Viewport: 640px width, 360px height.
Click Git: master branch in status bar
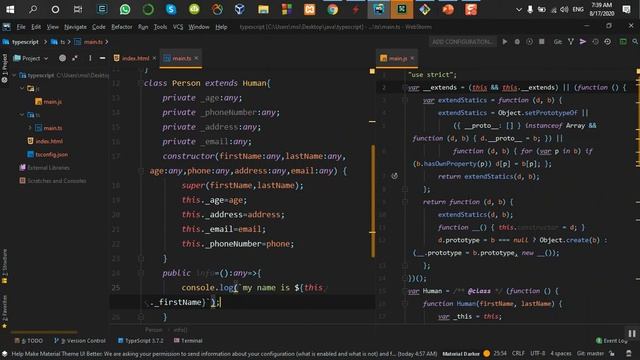click(590, 353)
